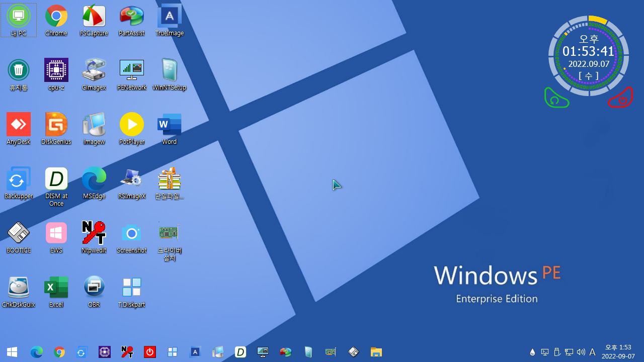Toggle the IME input mode 'A' indicator

click(593, 352)
